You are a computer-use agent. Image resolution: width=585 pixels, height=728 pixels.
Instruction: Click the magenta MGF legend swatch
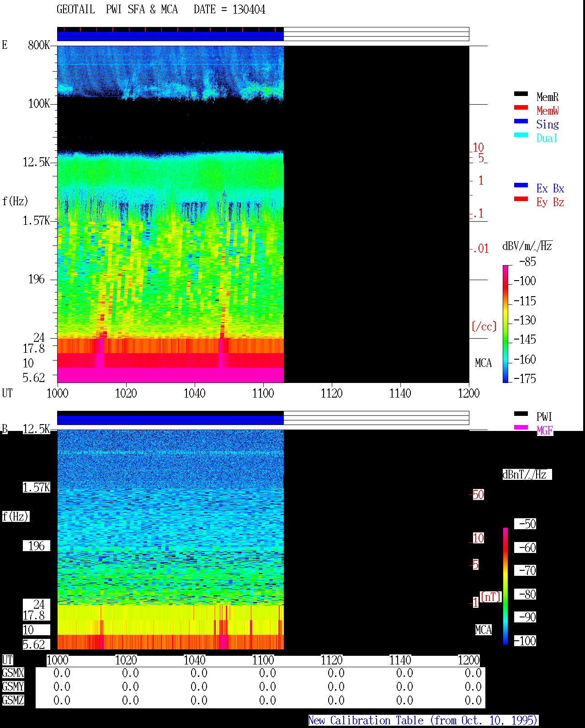tap(521, 427)
